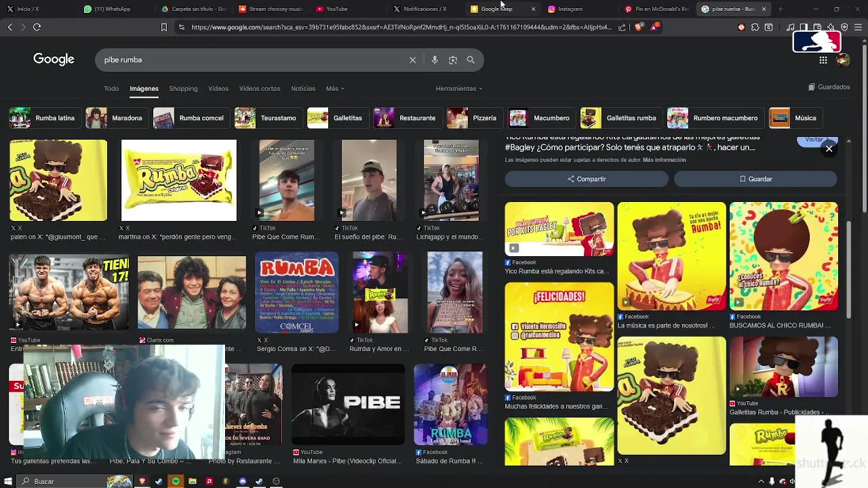Open File Explorer from the taskbar
This screenshot has width=868, height=488.
click(193, 481)
